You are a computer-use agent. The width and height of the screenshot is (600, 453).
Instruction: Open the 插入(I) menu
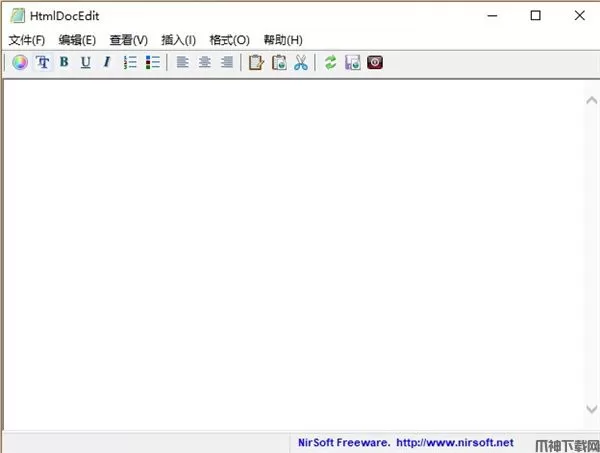(178, 40)
